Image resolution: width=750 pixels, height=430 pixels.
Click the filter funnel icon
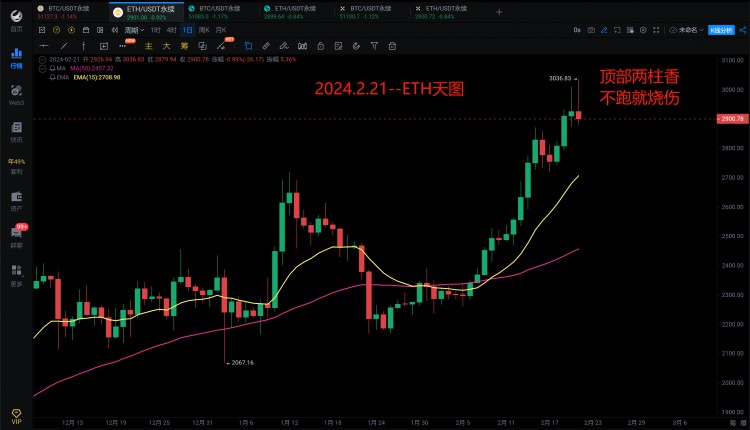[x=374, y=46]
